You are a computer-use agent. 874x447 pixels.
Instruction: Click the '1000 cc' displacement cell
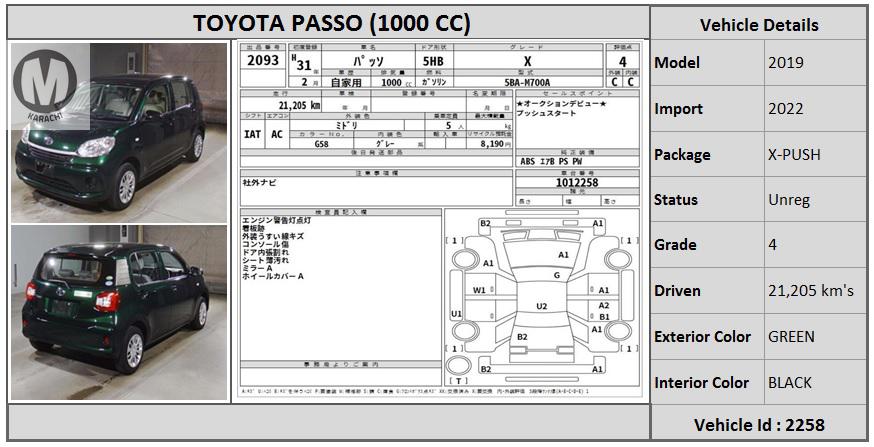(x=395, y=82)
